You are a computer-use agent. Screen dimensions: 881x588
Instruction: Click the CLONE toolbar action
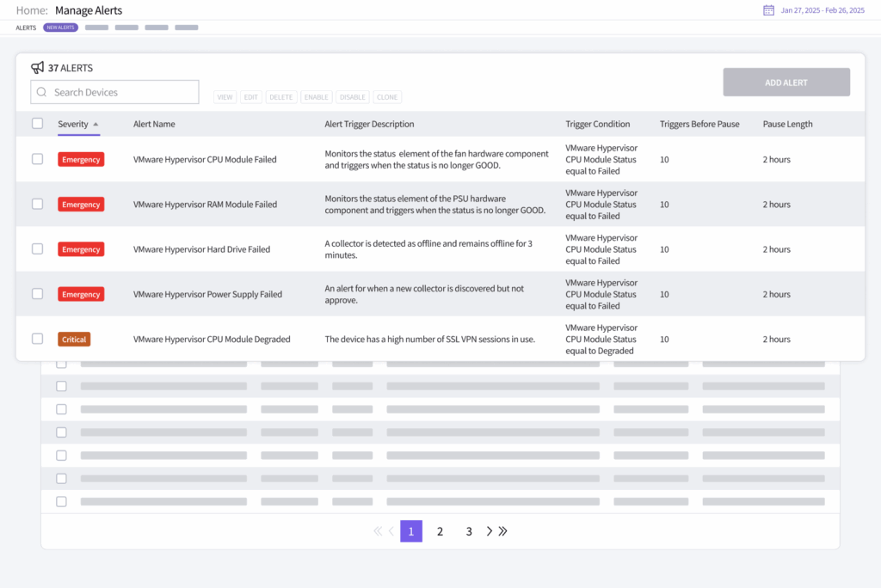pyautogui.click(x=387, y=97)
